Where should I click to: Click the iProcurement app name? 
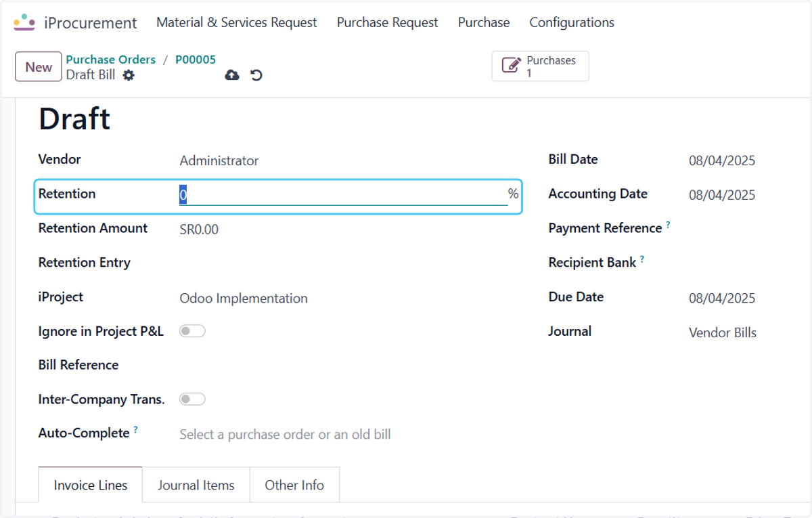click(x=91, y=23)
